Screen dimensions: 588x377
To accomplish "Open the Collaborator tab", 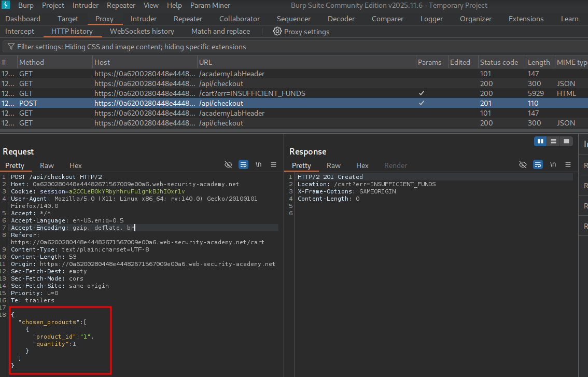I will tap(239, 19).
